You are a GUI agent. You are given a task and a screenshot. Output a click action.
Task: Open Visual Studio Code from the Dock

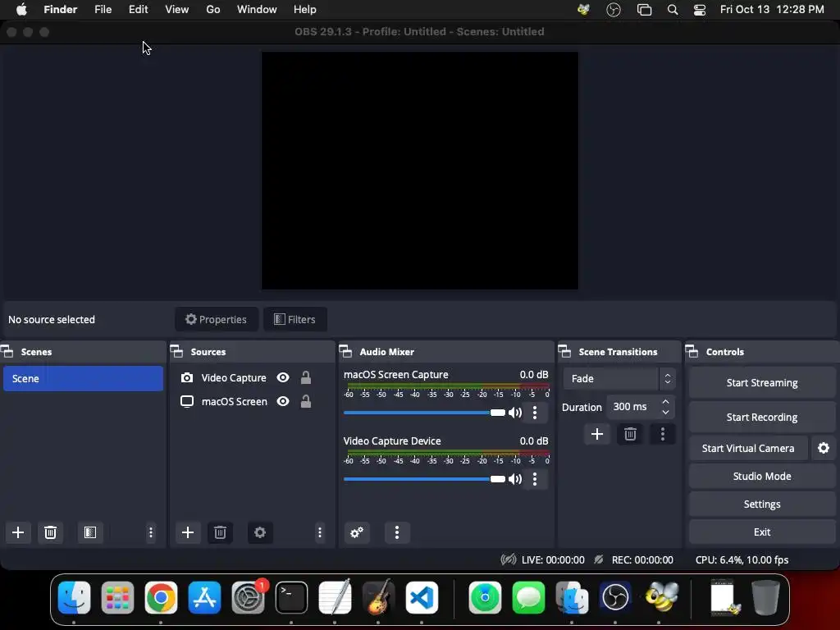coord(422,597)
